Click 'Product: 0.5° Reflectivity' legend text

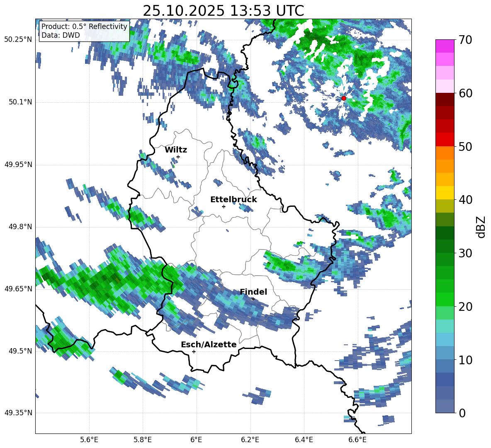point(84,26)
